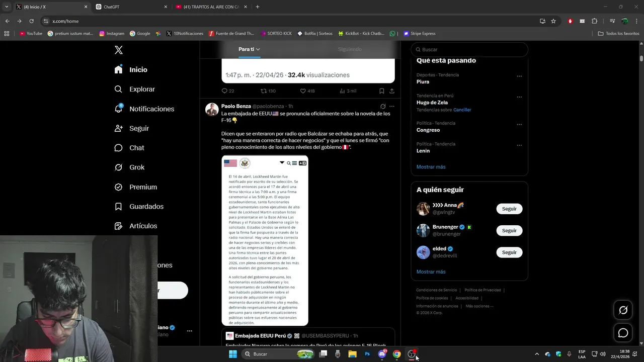Open the account menu dots at sidebar bottom

[190, 331]
